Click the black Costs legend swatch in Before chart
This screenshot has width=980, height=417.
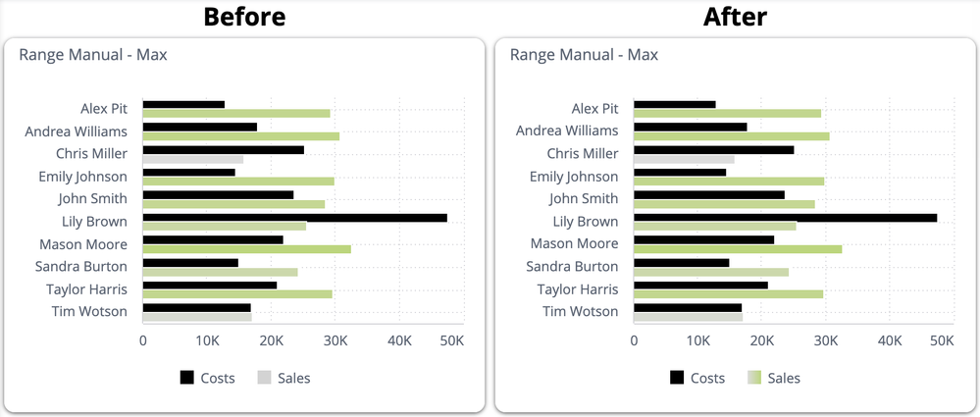pos(187,378)
